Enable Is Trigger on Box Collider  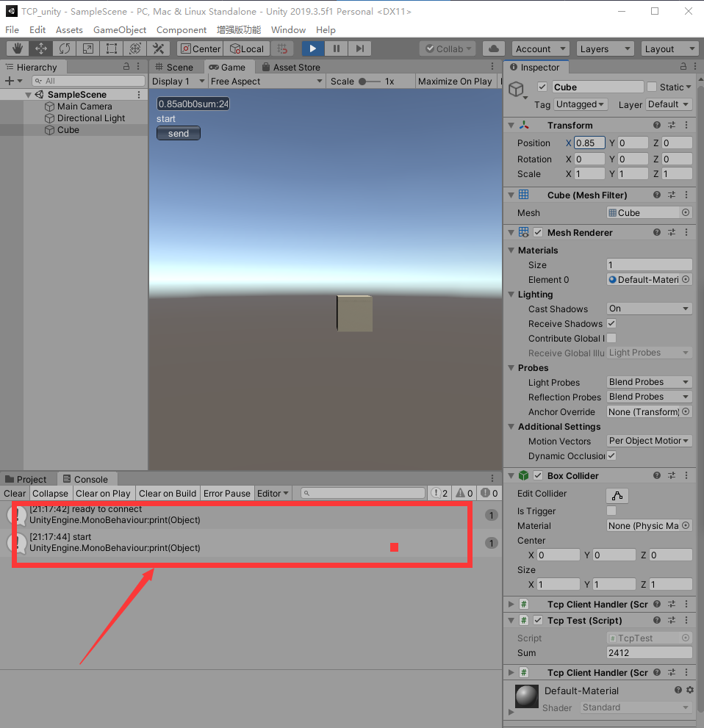coord(611,511)
